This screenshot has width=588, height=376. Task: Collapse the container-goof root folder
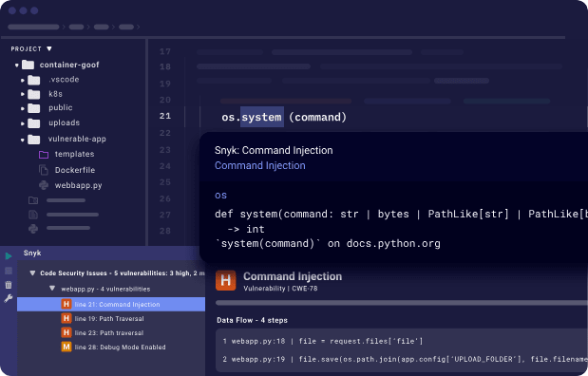click(16, 66)
